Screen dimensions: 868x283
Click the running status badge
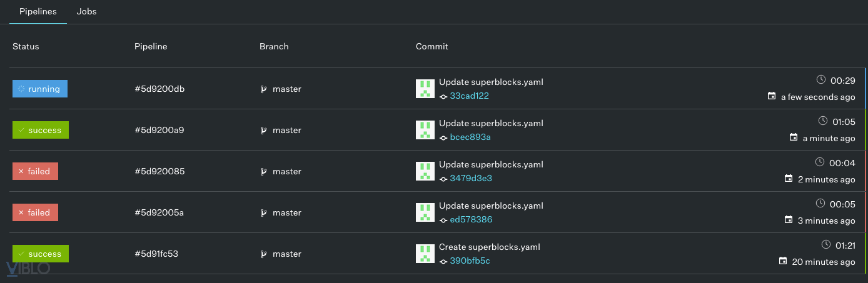(40, 89)
